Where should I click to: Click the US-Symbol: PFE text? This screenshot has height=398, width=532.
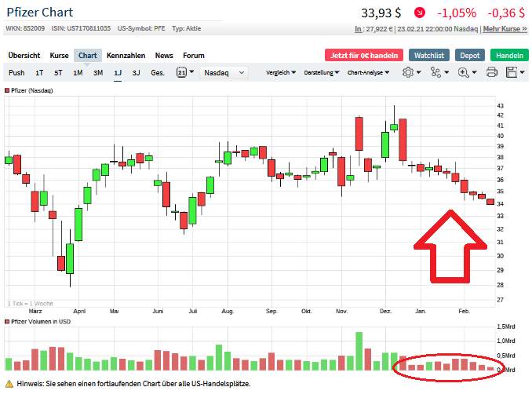pos(141,28)
